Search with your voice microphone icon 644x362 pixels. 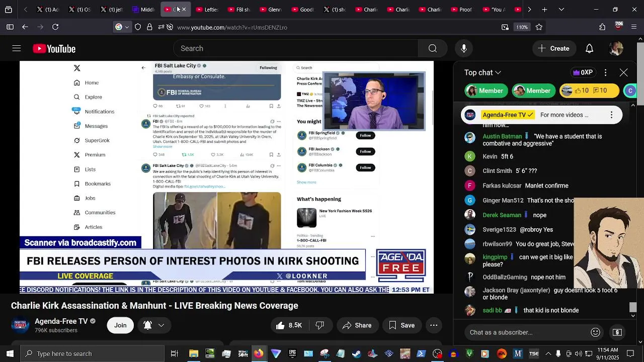tap(464, 48)
